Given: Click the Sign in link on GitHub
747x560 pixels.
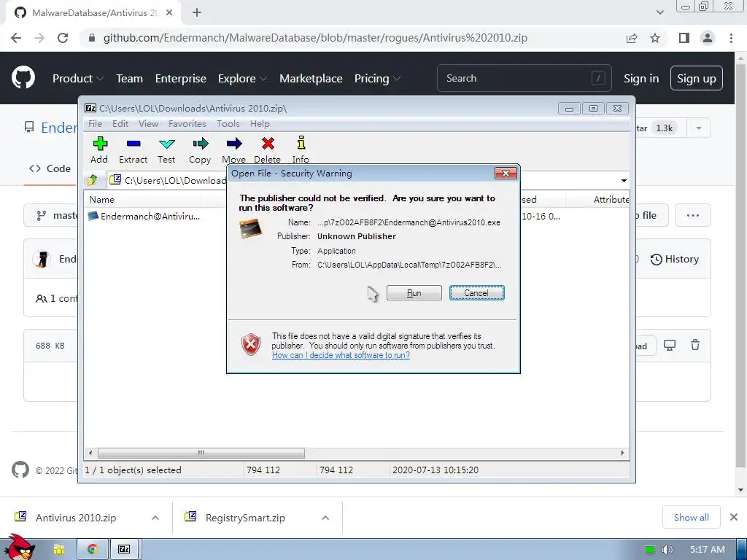Looking at the screenshot, I should click(x=641, y=79).
